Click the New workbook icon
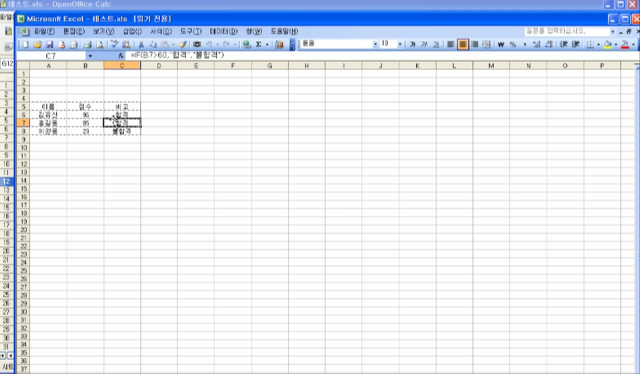This screenshot has width=640, height=374. pyautogui.click(x=25, y=44)
